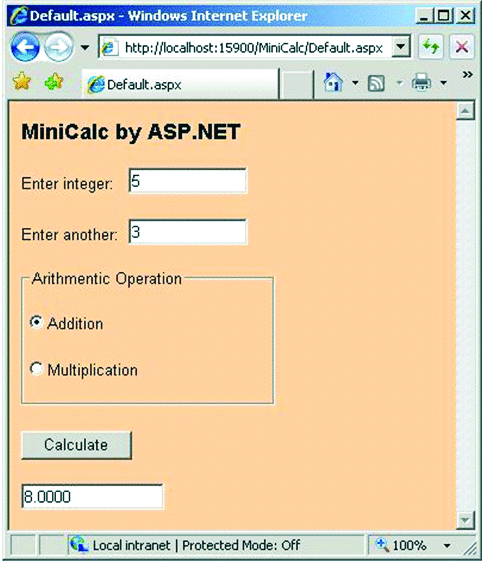Expand the address bar URL dropdown
Viewport: 482px width, 561px height.
click(x=401, y=47)
